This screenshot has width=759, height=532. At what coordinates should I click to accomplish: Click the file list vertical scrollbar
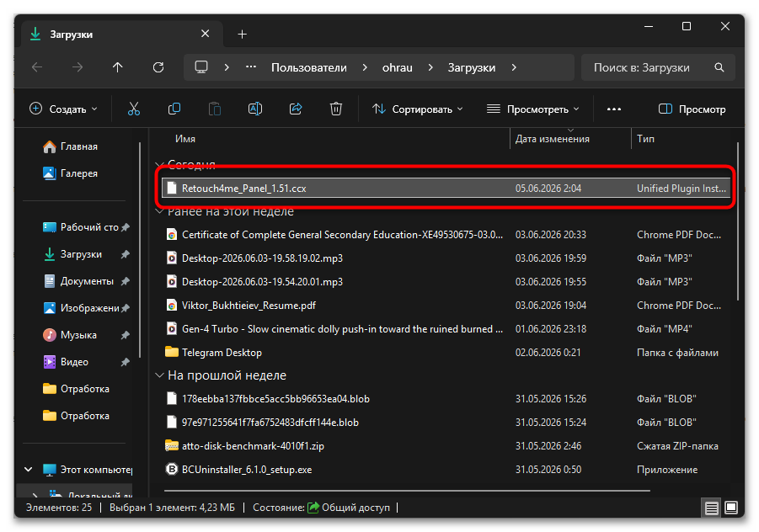[x=738, y=221]
